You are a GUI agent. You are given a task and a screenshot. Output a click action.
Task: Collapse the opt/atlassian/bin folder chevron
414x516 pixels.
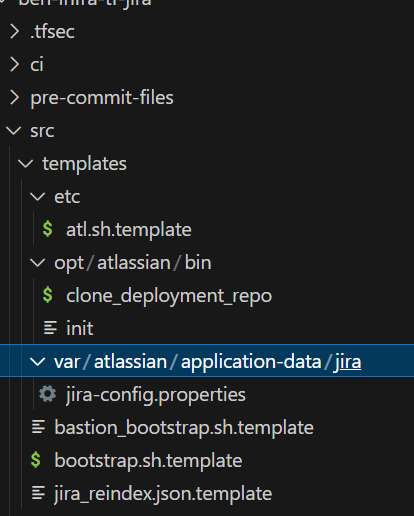(38, 263)
